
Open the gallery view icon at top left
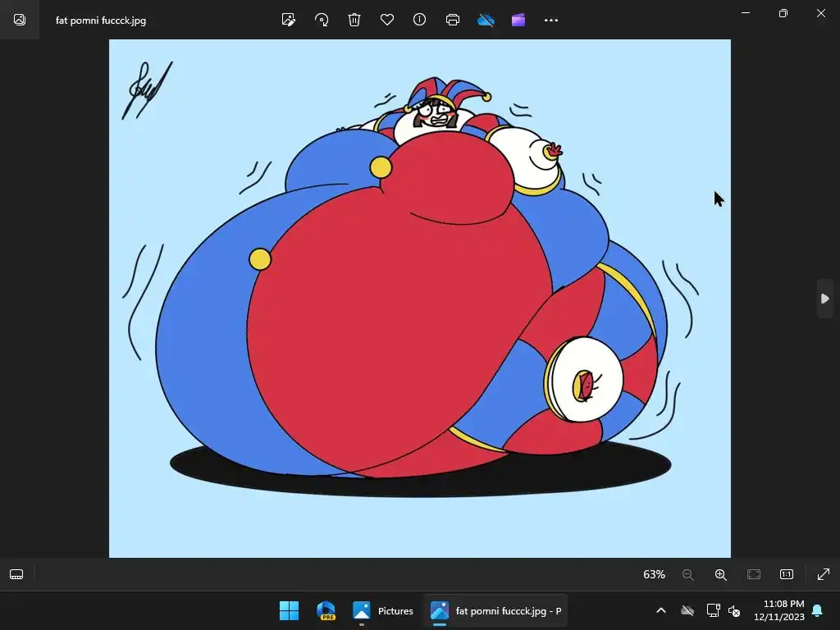click(x=20, y=20)
